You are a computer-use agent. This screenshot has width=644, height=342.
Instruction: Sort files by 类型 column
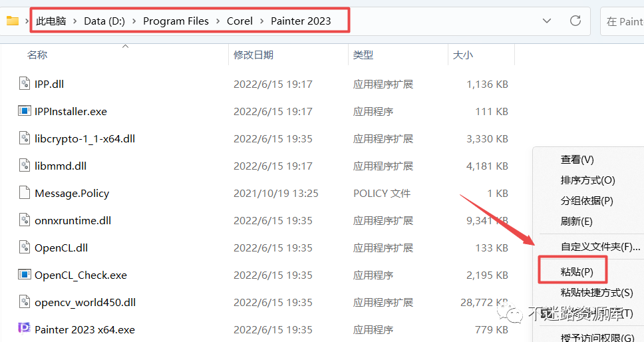tap(363, 55)
